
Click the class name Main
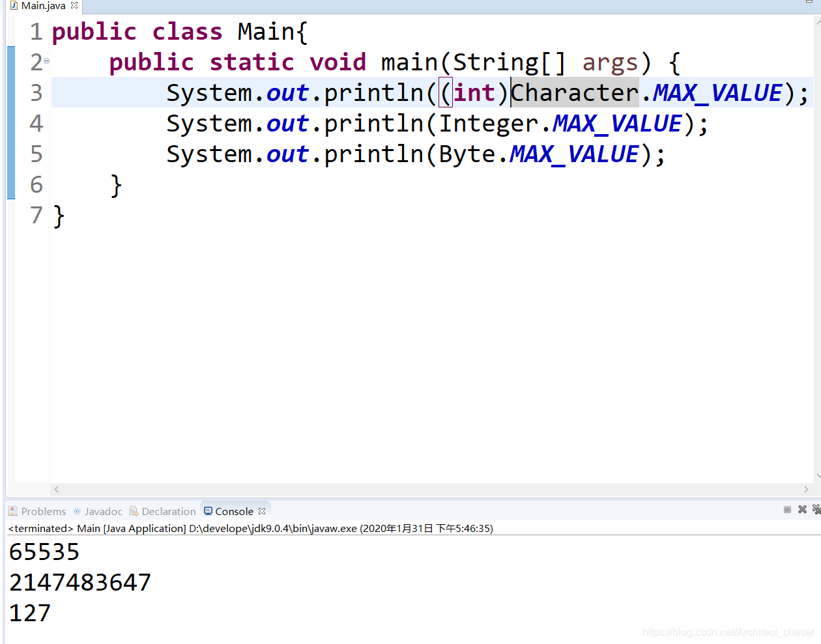point(266,31)
